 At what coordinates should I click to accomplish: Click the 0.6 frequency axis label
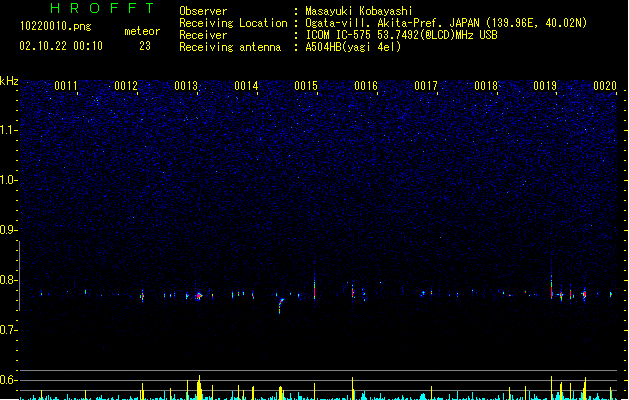coord(9,380)
